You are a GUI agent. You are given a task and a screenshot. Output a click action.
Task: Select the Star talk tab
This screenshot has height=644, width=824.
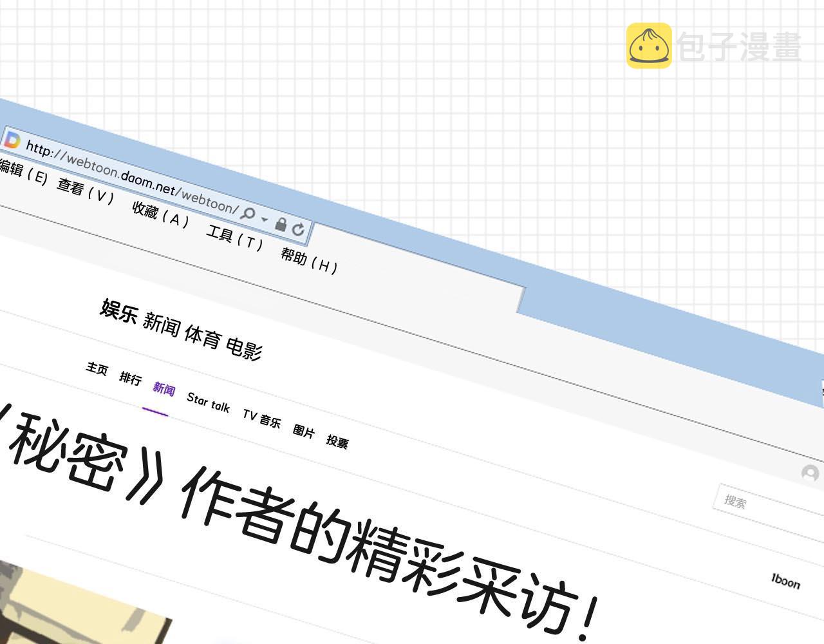[x=209, y=402]
